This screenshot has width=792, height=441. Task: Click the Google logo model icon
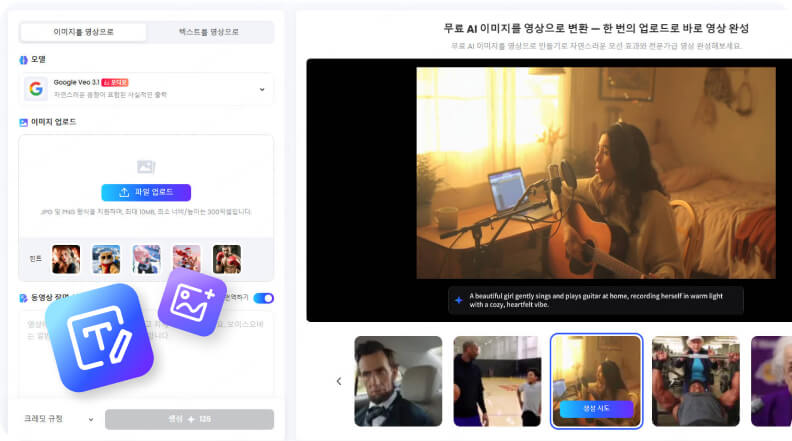pyautogui.click(x=36, y=89)
